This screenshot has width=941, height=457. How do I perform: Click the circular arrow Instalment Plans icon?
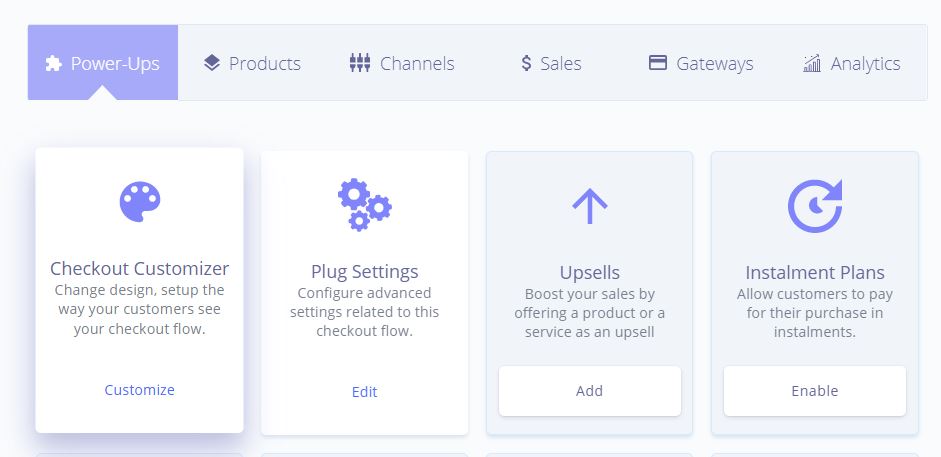(815, 206)
